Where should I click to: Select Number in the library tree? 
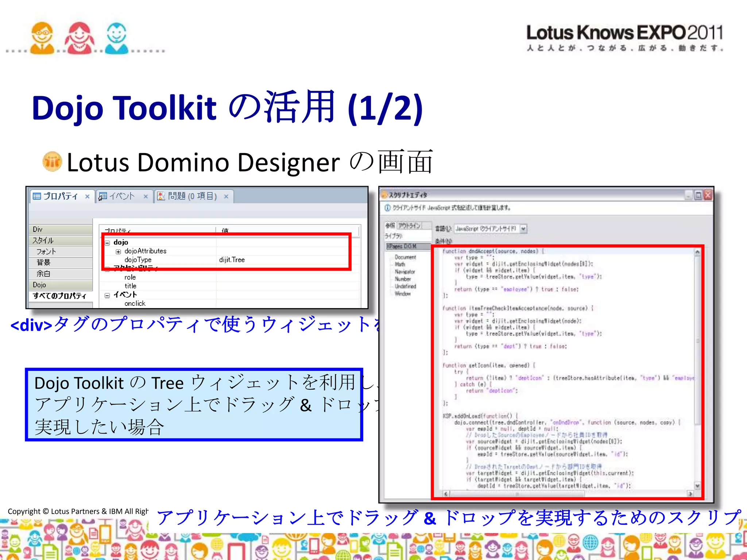(x=403, y=279)
